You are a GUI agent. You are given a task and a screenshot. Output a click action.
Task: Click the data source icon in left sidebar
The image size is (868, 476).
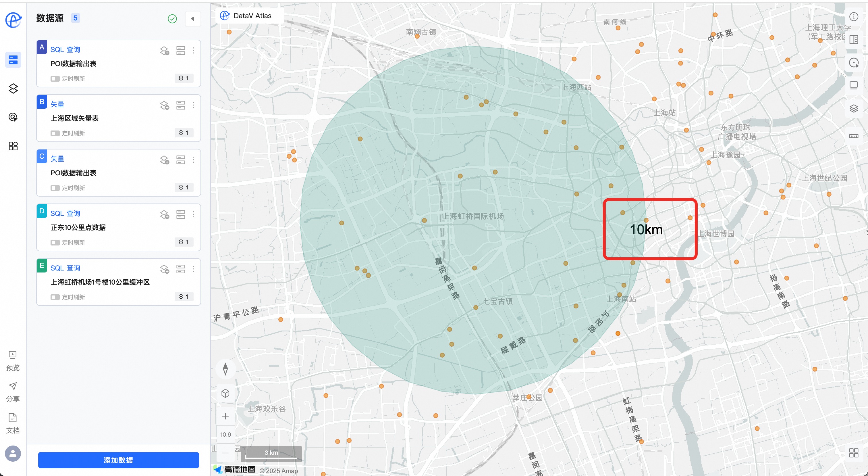click(13, 60)
